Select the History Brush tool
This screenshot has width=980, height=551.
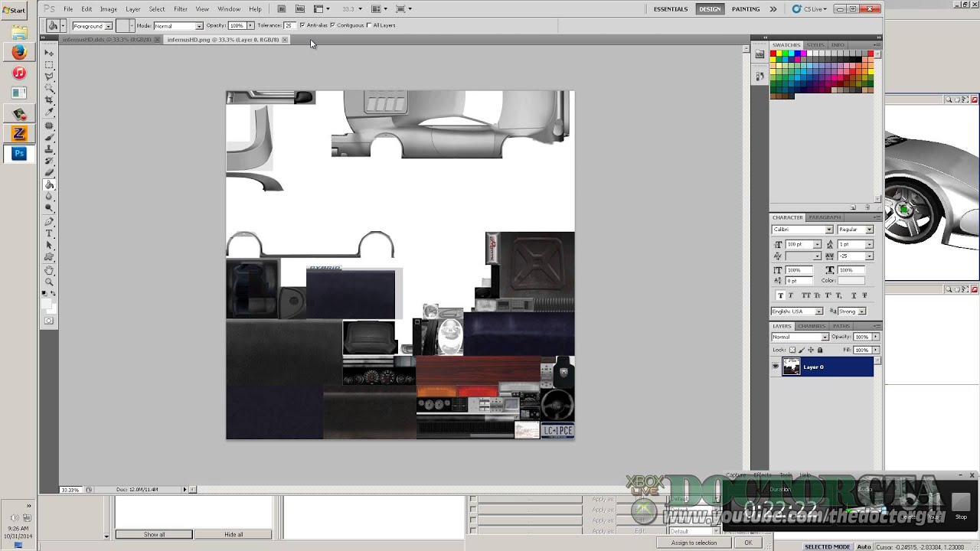49,161
